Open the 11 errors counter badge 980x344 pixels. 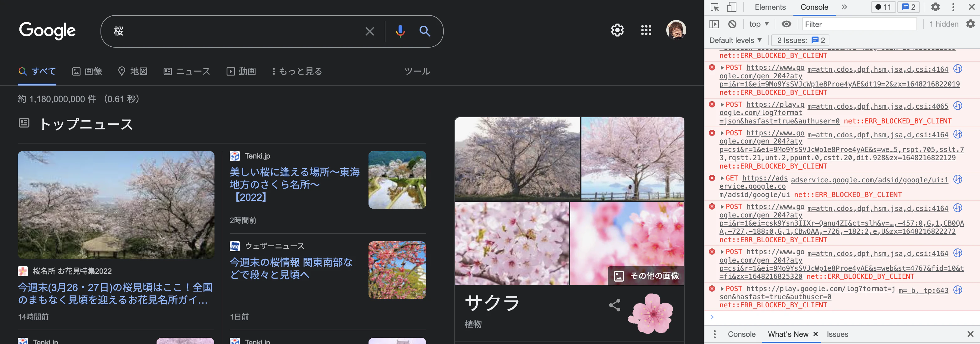[x=883, y=7]
